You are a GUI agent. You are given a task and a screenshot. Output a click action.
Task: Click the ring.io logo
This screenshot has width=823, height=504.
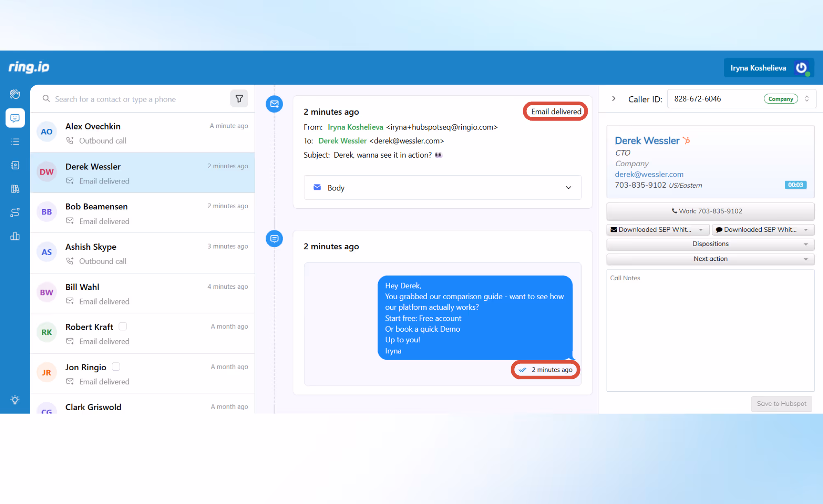coord(29,67)
